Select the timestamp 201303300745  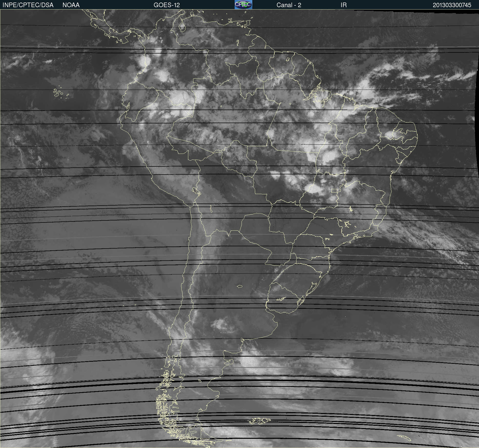coord(452,5)
